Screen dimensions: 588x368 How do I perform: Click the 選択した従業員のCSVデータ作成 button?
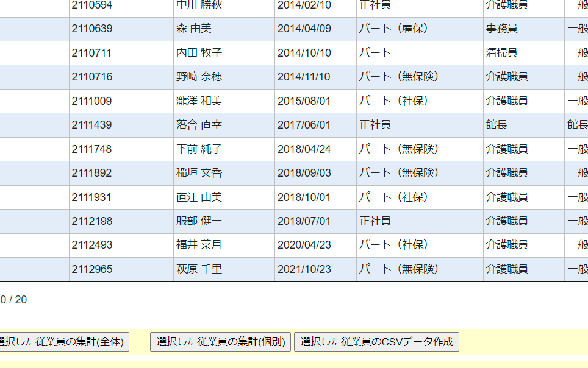376,342
